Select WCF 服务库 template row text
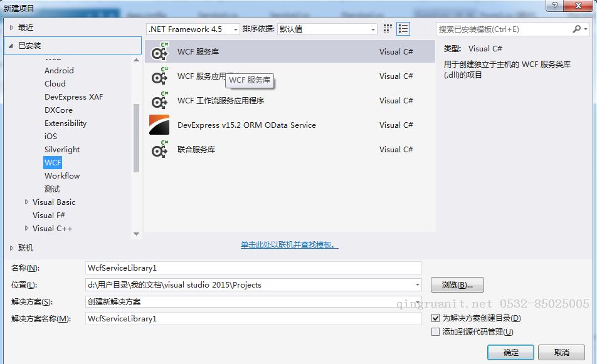The width and height of the screenshot is (597, 364). click(x=198, y=52)
